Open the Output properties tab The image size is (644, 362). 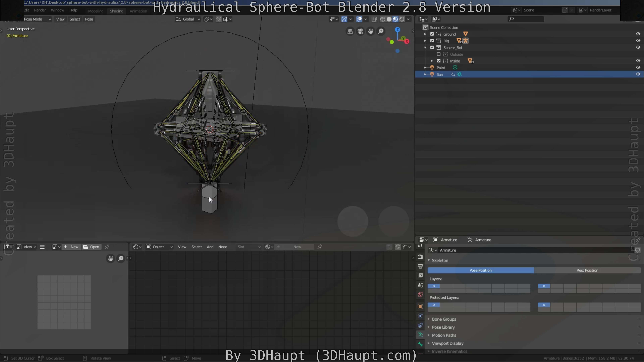coord(420,266)
